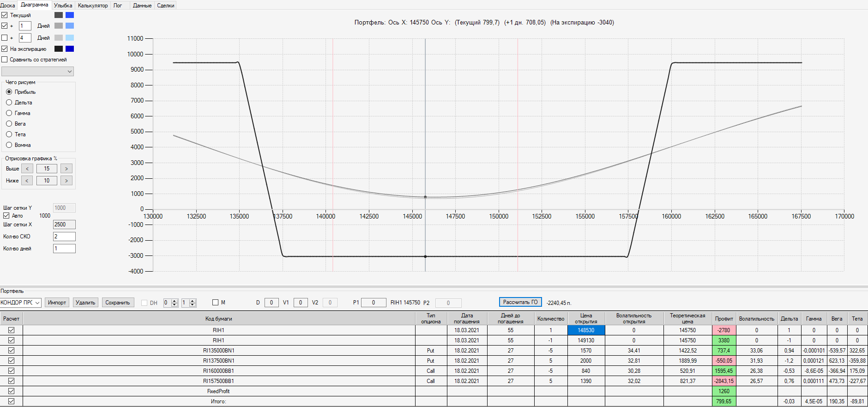Screen dimensions: 868x407
Task: Increase the Ниже percentage with right arrow
Action: (66, 181)
